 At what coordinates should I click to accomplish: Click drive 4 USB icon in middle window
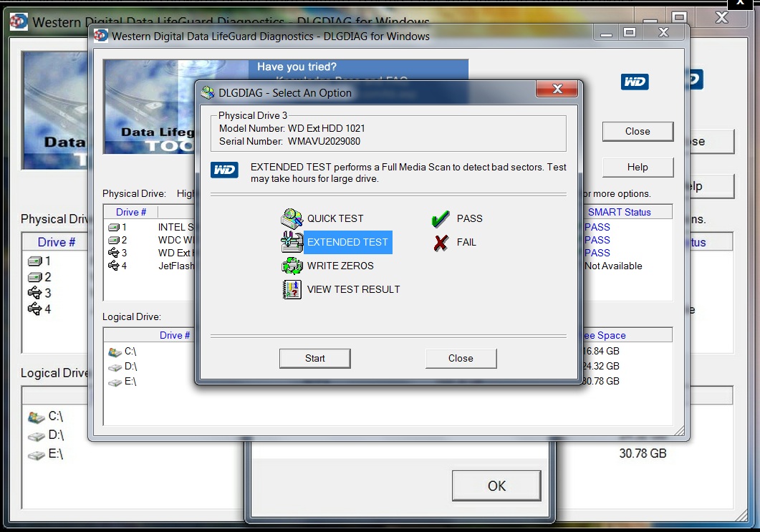(x=113, y=266)
